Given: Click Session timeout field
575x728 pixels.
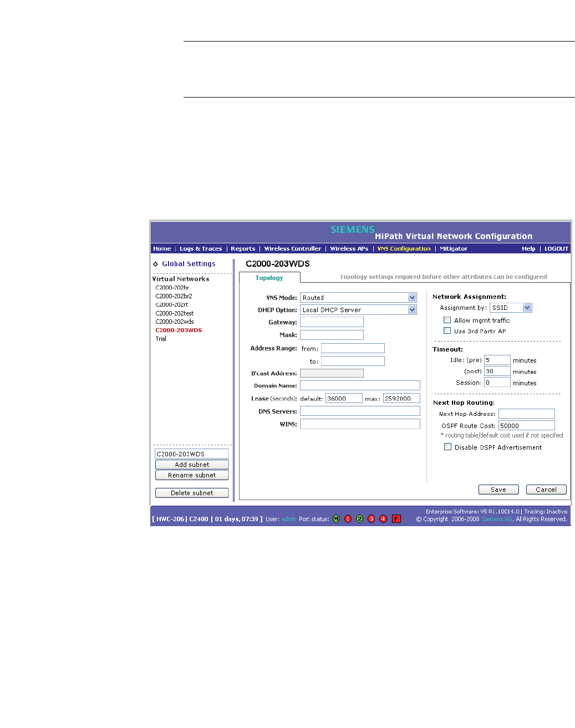Looking at the screenshot, I should (497, 382).
